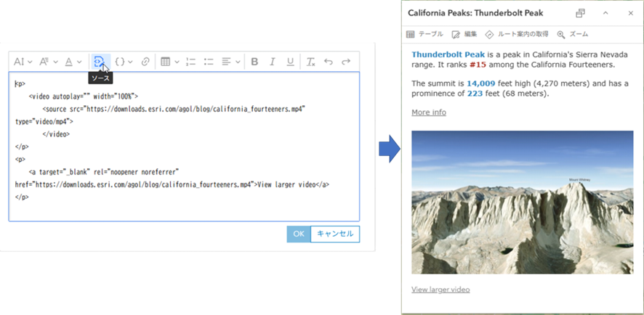Click the 編集 edit action
The height and width of the screenshot is (315, 644).
click(x=464, y=34)
